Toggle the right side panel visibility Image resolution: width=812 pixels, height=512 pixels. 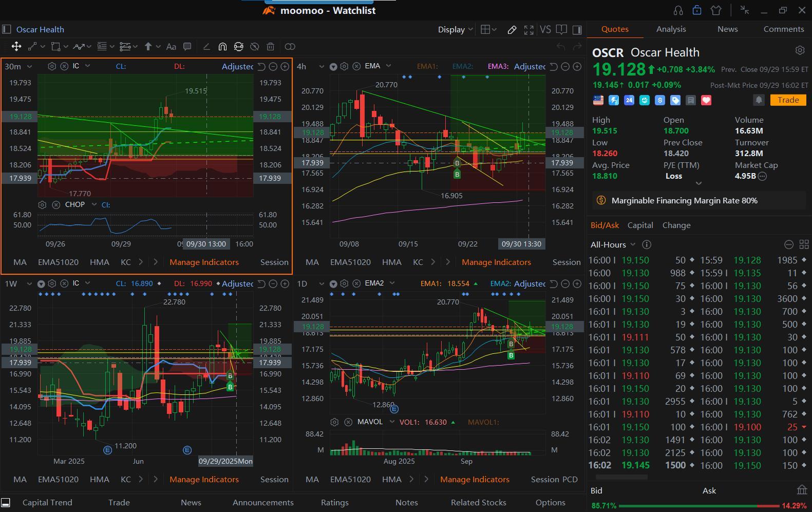pyautogui.click(x=577, y=30)
